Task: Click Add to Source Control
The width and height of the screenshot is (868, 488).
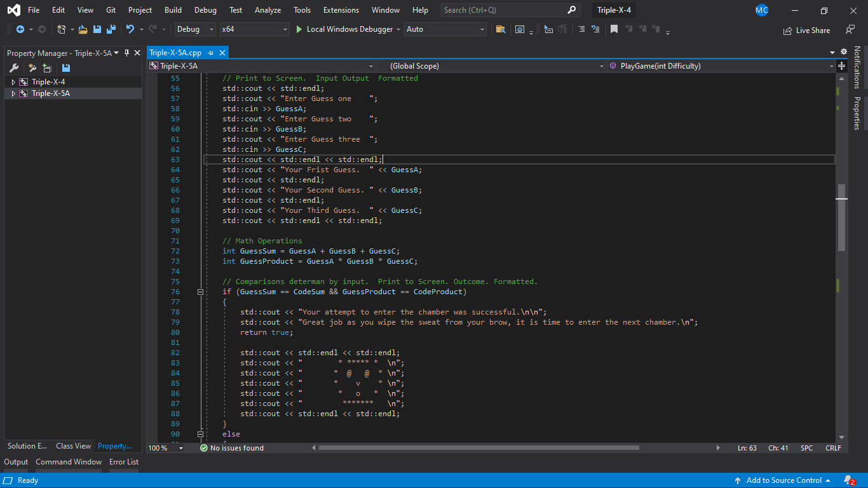Action: pos(783,480)
